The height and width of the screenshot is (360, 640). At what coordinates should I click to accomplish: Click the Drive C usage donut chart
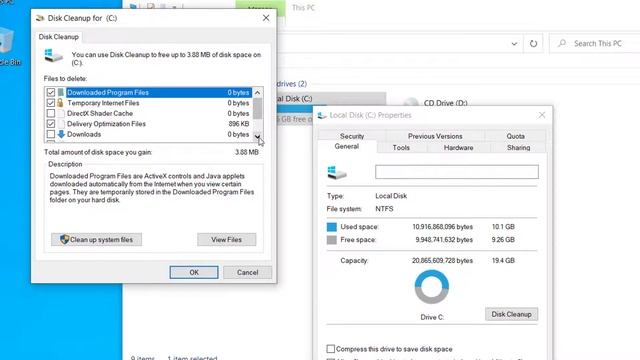[x=431, y=287]
